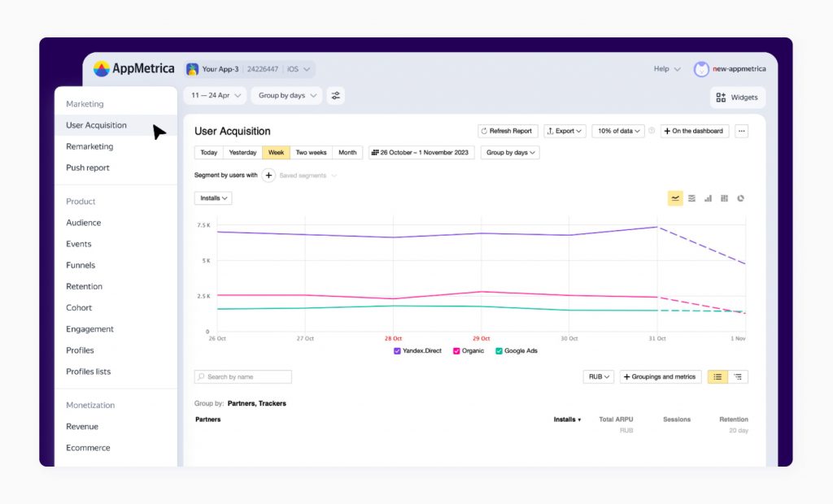Click the Refresh Report button
Screen dimensions: 833x504
click(507, 130)
